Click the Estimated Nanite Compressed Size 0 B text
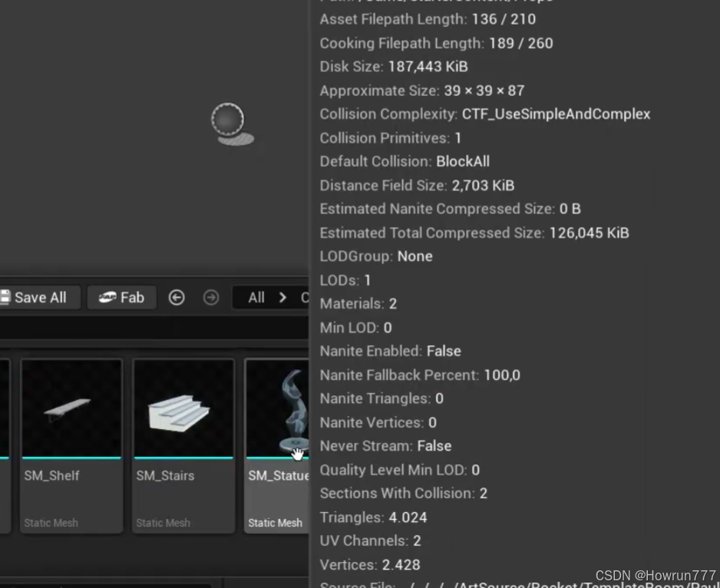The width and height of the screenshot is (720, 588). (450, 209)
